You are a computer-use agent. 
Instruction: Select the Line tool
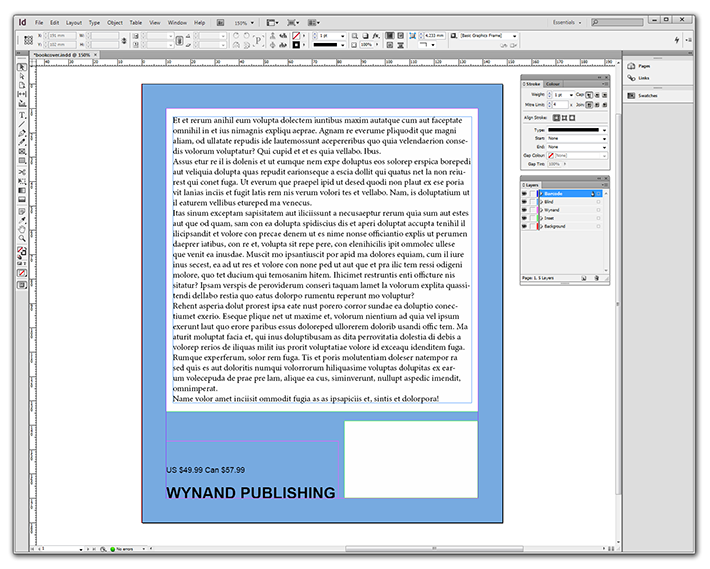22,124
